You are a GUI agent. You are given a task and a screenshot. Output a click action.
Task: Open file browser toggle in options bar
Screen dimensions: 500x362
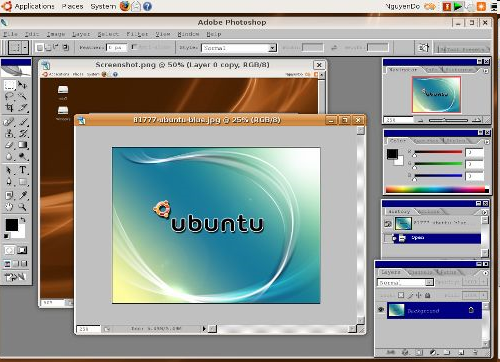coord(423,48)
